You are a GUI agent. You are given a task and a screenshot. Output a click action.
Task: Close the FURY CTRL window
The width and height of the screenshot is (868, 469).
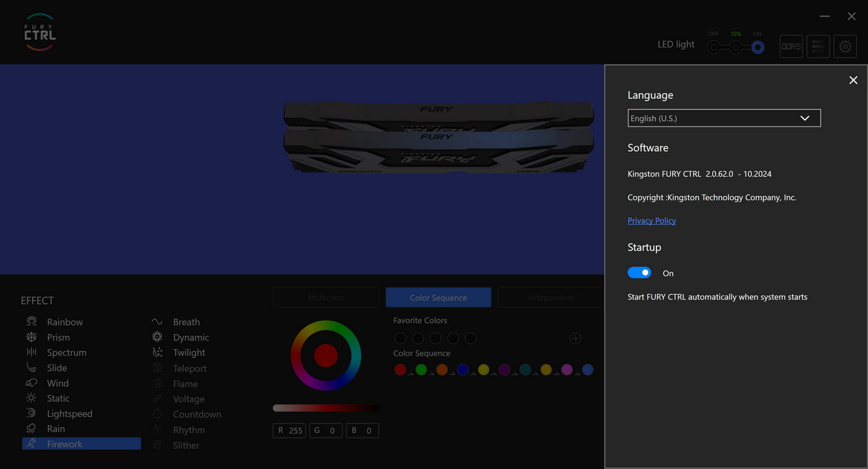pos(852,16)
